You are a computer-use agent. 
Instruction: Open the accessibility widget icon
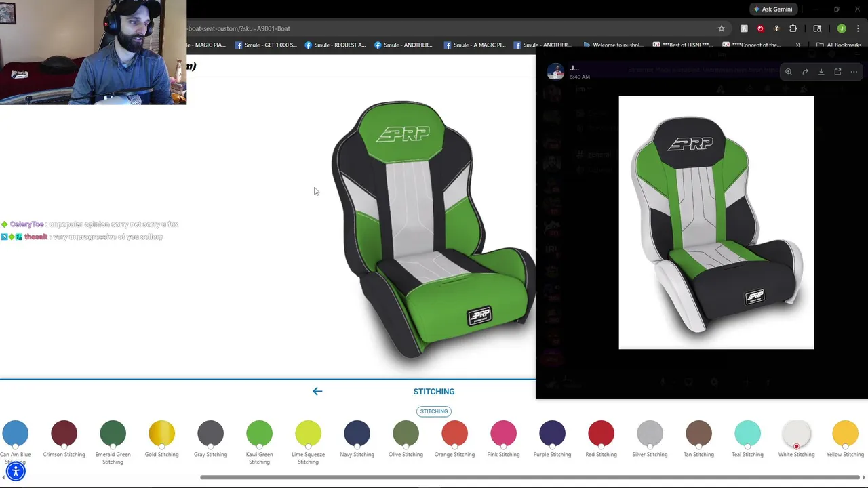tap(16, 471)
